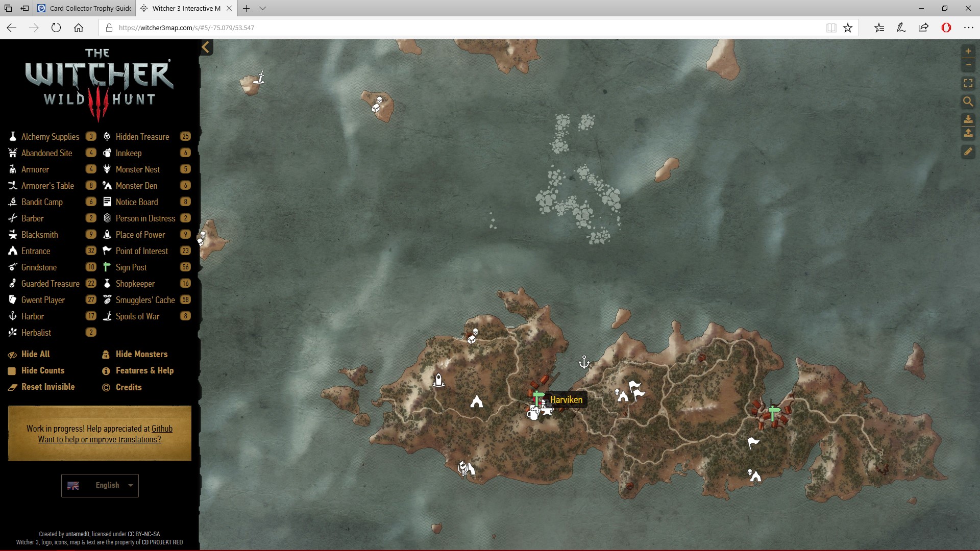980x551 pixels.
Task: Toggle Hide Counts option
Action: tap(42, 370)
